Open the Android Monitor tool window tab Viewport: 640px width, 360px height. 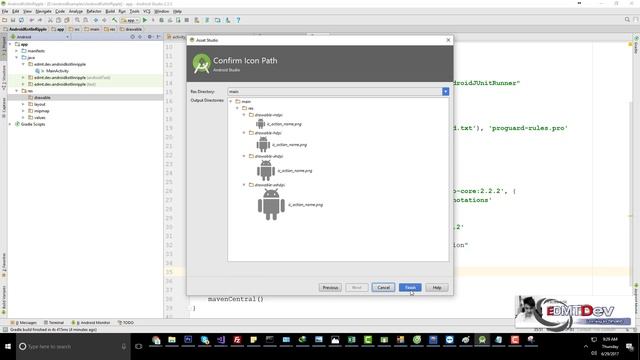91,322
